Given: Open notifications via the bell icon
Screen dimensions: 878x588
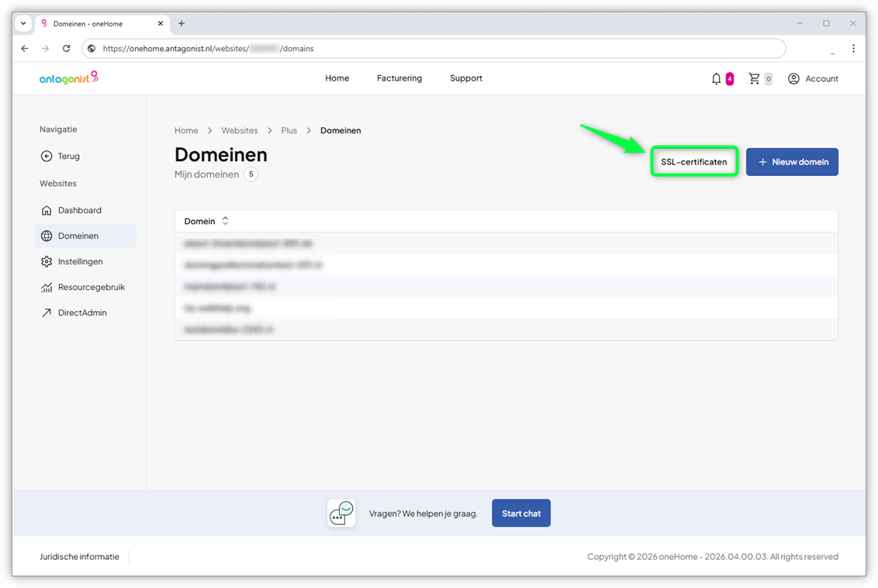Looking at the screenshot, I should pyautogui.click(x=715, y=78).
